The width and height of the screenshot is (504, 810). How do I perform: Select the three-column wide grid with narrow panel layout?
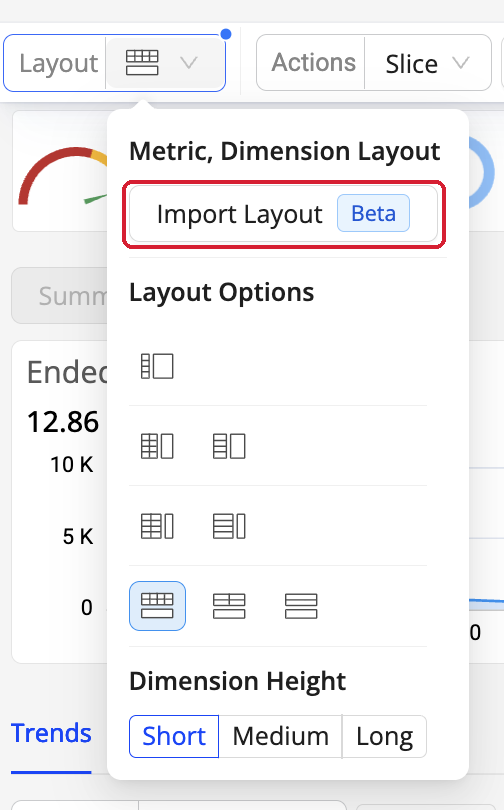coord(157,526)
